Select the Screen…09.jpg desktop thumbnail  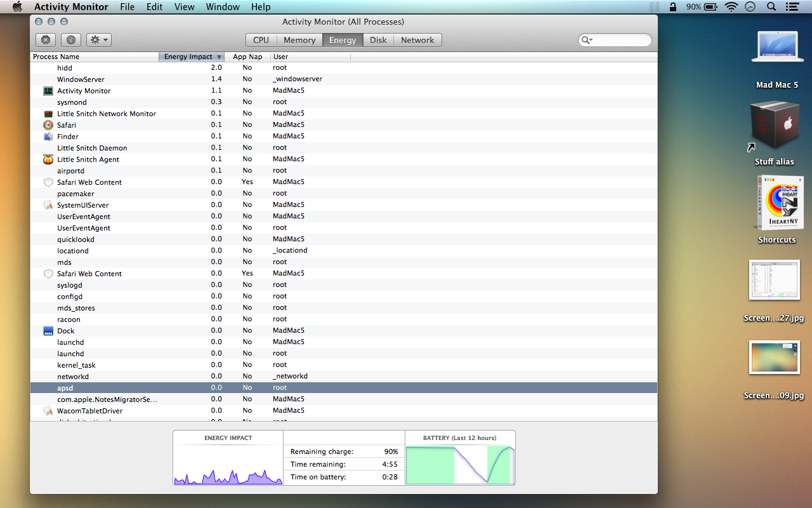774,357
